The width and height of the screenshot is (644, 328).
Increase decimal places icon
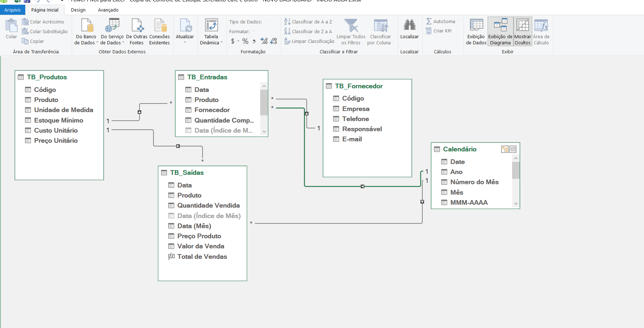pyautogui.click(x=264, y=41)
